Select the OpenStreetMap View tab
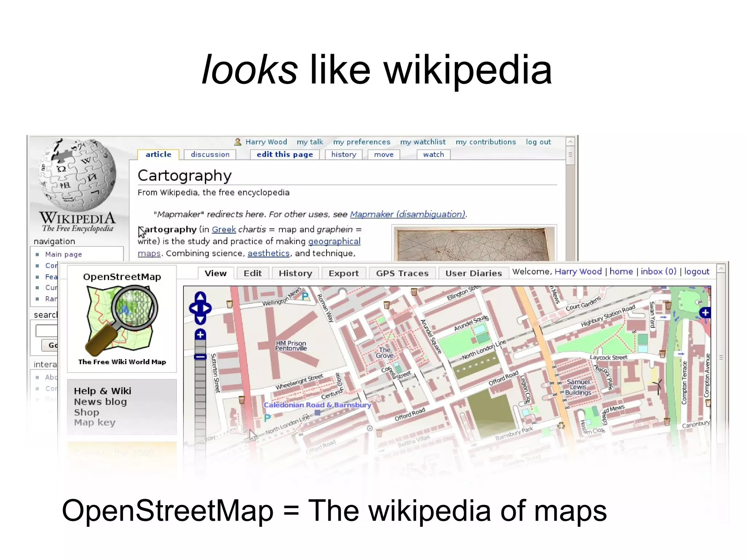The image size is (747, 560). coord(216,273)
